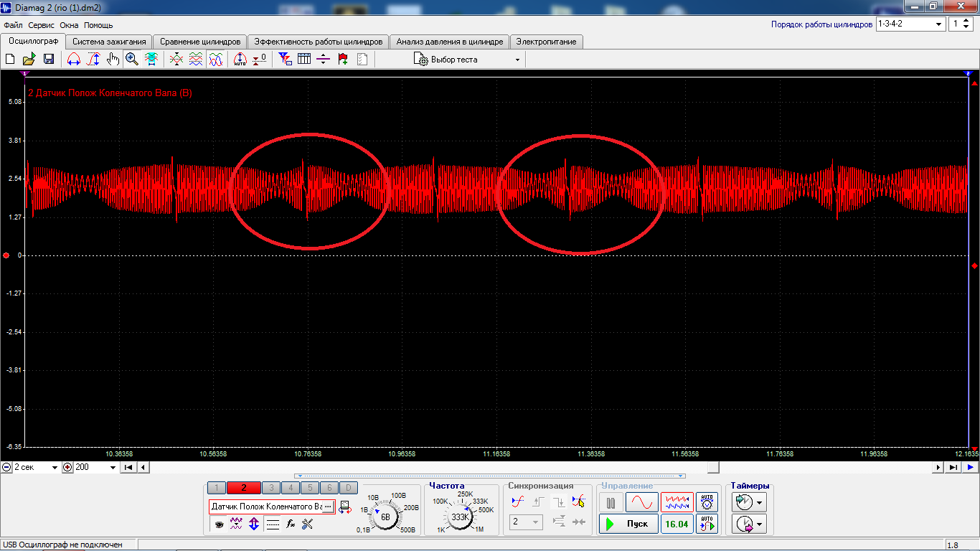The height and width of the screenshot is (551, 980).
Task: Select the dual waveform recorder mode button
Action: pyautogui.click(x=677, y=502)
